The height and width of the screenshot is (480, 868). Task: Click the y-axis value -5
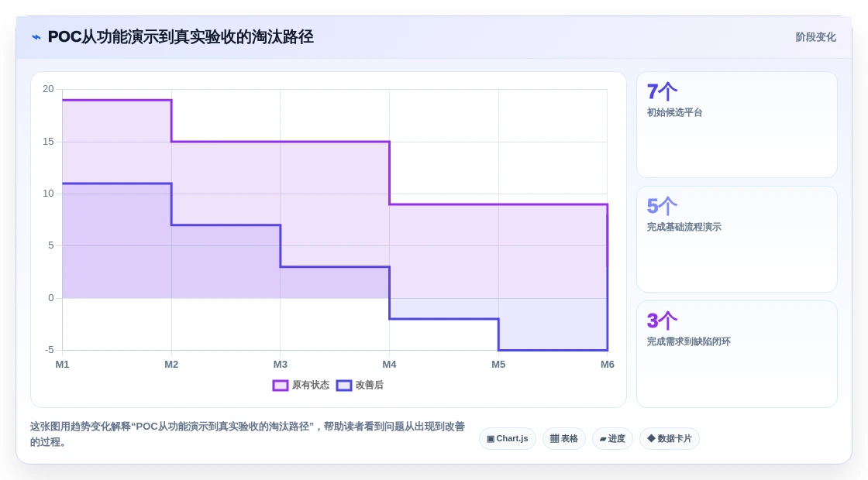50,350
